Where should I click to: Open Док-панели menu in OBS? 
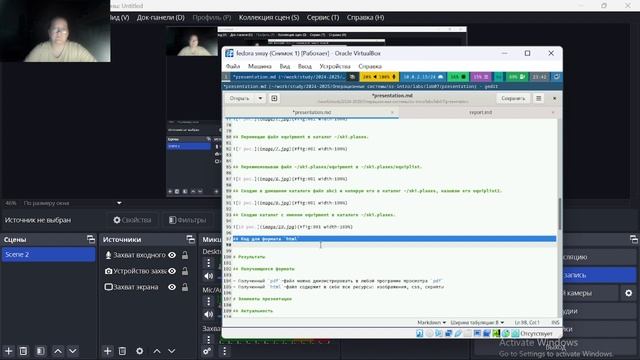[x=160, y=18]
